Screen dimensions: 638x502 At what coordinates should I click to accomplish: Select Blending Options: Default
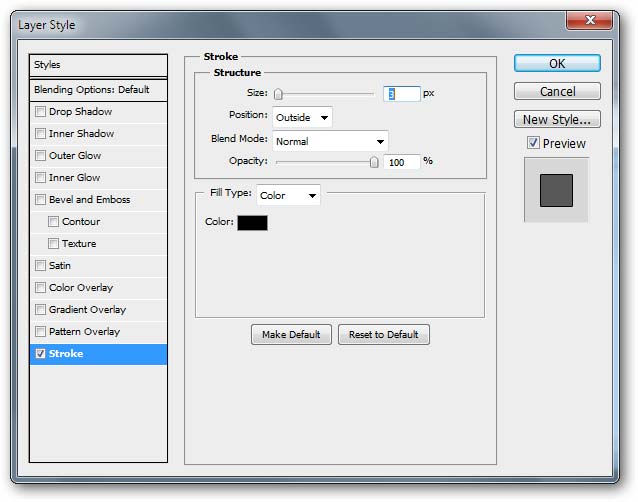pyautogui.click(x=98, y=89)
